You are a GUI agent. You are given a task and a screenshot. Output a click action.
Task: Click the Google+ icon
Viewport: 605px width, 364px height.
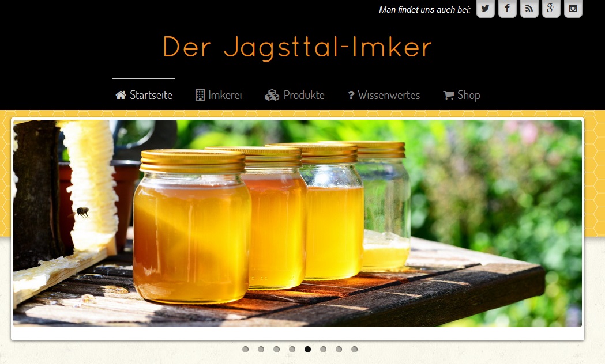[551, 9]
